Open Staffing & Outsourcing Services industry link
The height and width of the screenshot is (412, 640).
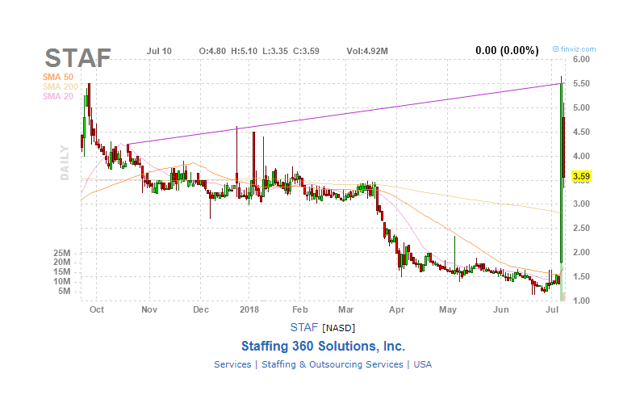pyautogui.click(x=332, y=364)
